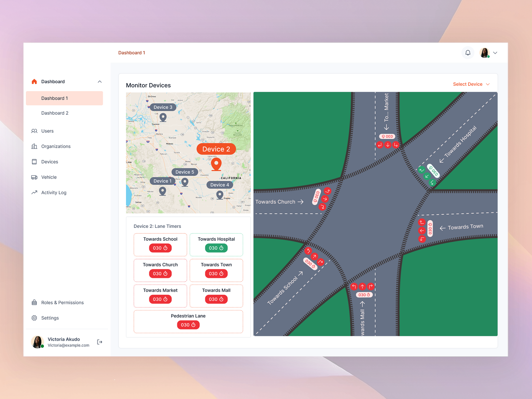Select the Towards Hospital lane timer card

(216, 245)
